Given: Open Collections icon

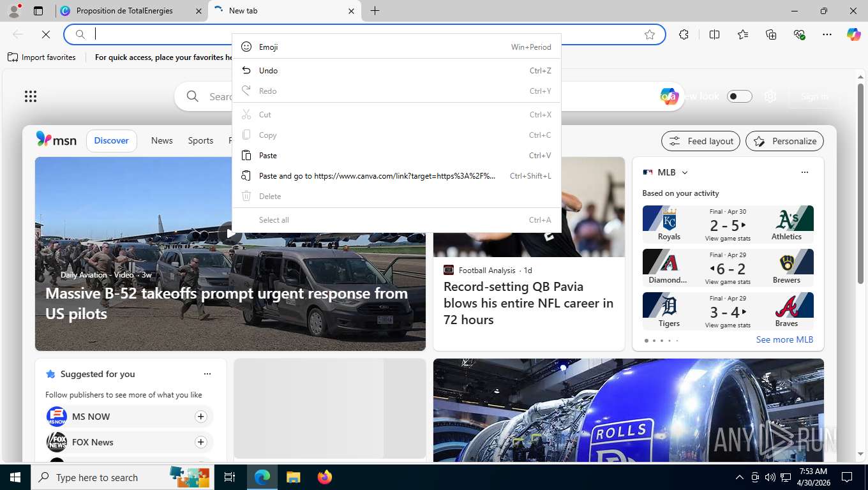Looking at the screenshot, I should pos(771,34).
